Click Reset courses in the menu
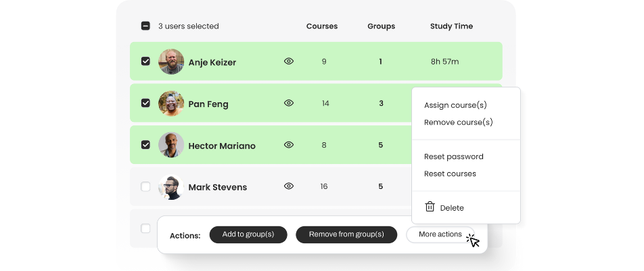The width and height of the screenshot is (644, 271). tap(450, 173)
